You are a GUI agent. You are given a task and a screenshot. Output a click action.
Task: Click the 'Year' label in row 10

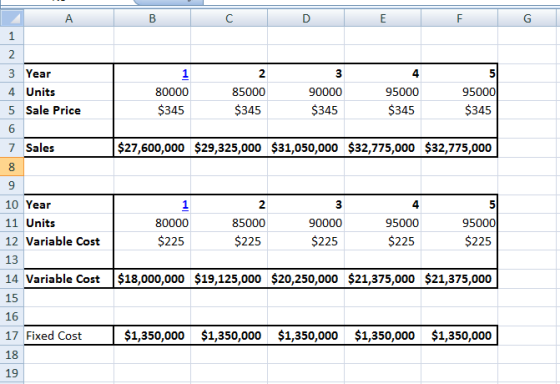click(x=38, y=205)
